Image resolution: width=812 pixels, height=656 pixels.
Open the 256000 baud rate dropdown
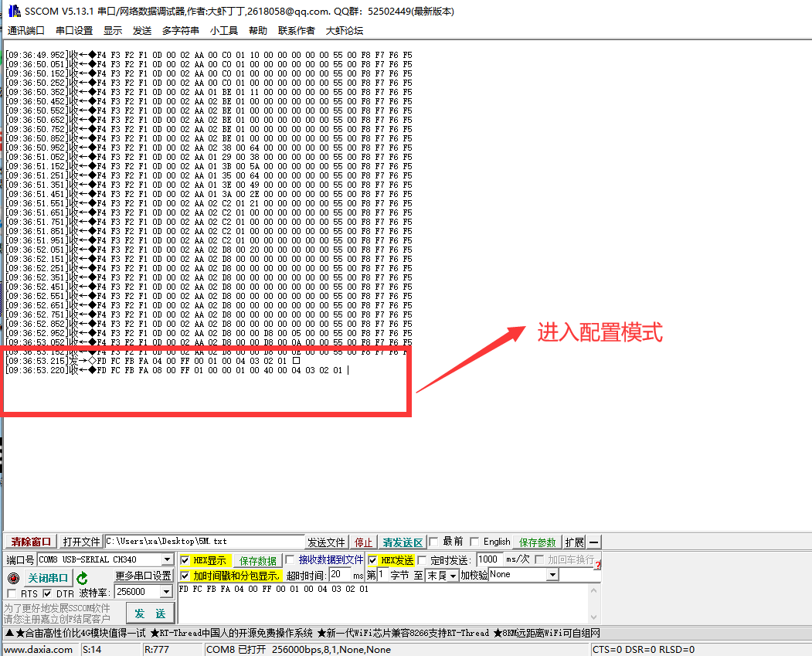pos(166,592)
